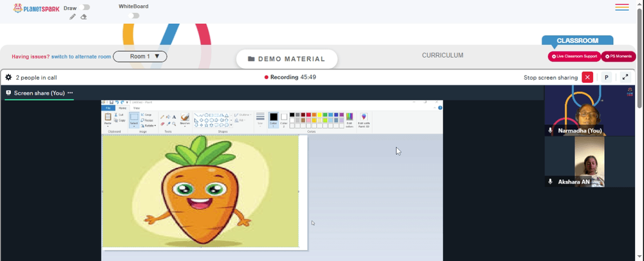Select the eraser tool under Draw

pyautogui.click(x=83, y=17)
